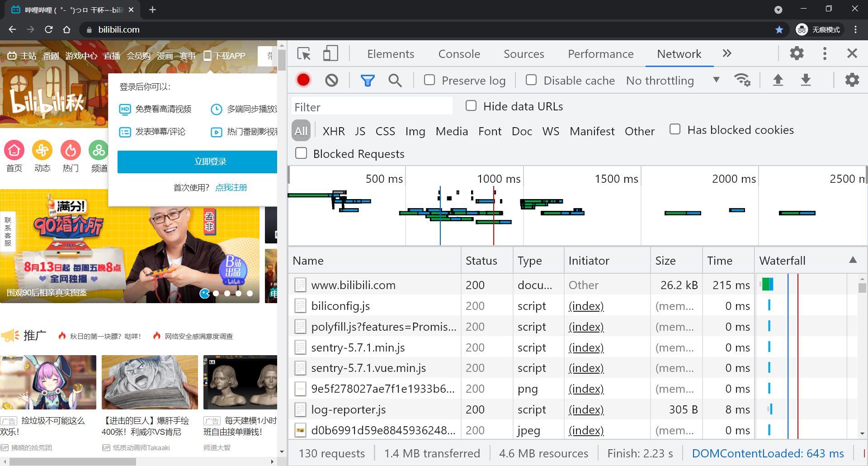
Task: Bookmark this page with star icon
Action: coord(779,29)
